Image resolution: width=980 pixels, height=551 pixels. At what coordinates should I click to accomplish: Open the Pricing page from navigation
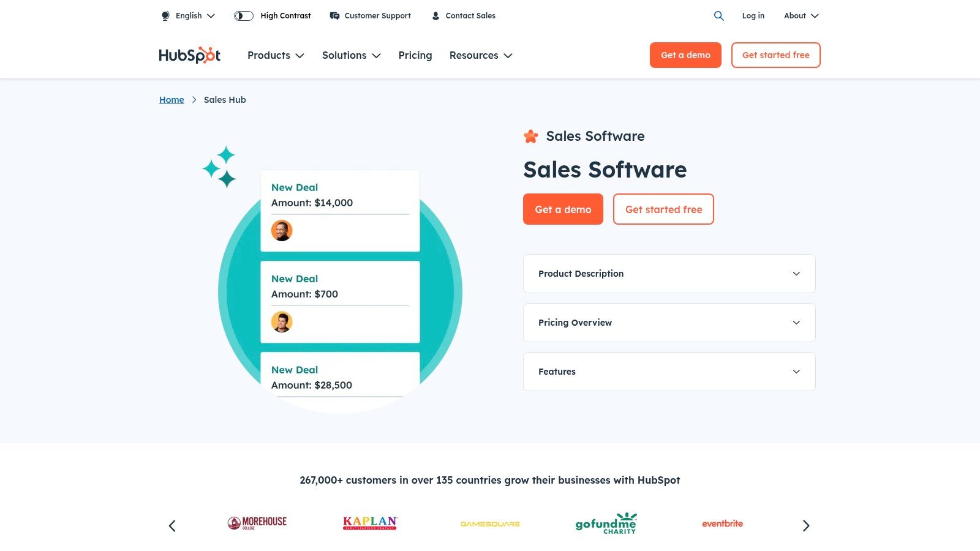[415, 55]
